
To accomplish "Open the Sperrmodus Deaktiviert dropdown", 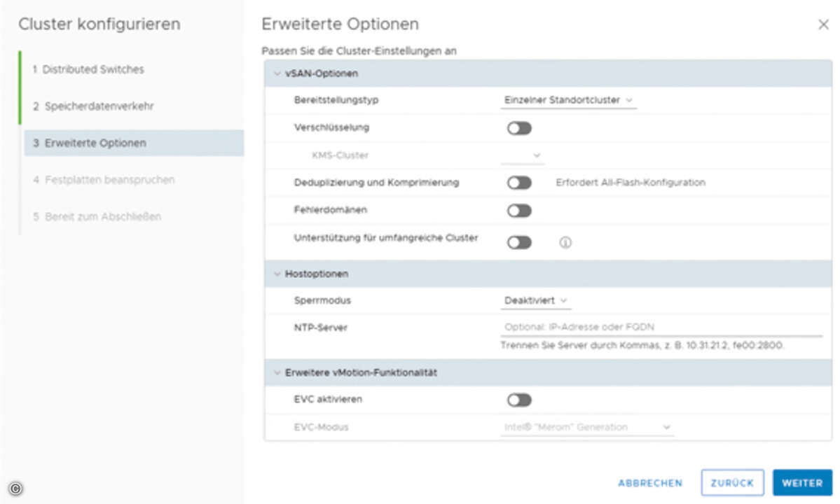I will click(x=536, y=301).
